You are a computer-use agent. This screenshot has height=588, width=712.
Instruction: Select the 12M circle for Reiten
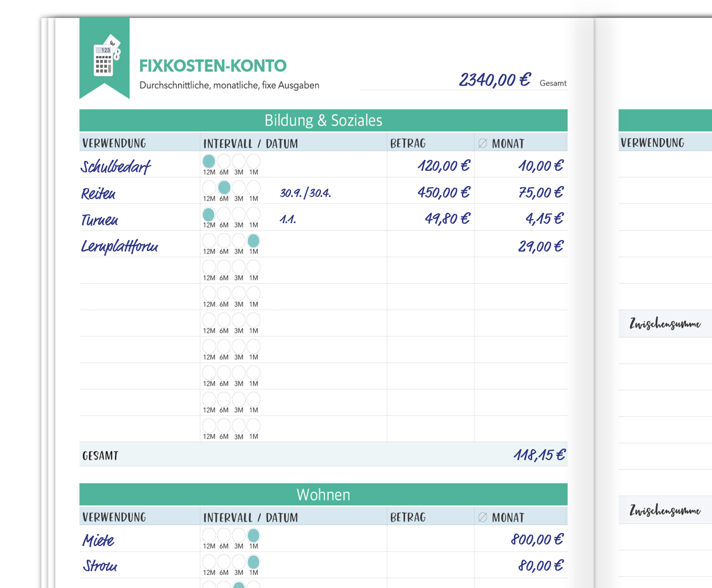point(209,187)
